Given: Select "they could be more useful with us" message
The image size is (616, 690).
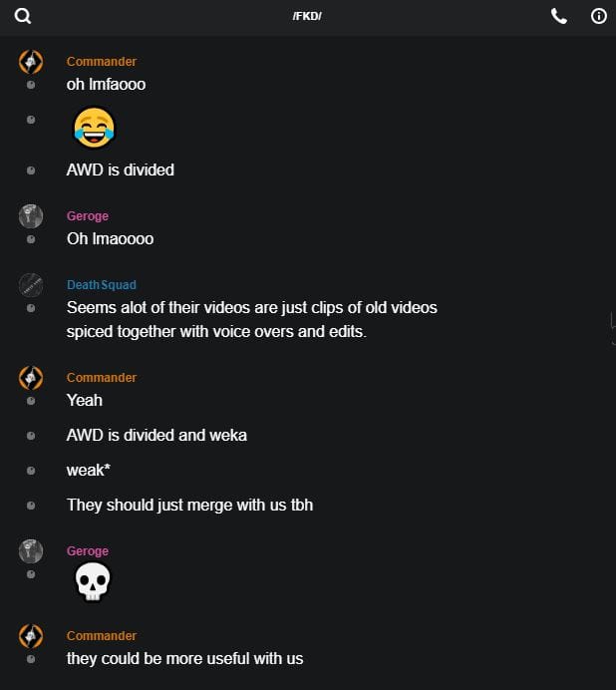Looking at the screenshot, I should click(x=184, y=658).
